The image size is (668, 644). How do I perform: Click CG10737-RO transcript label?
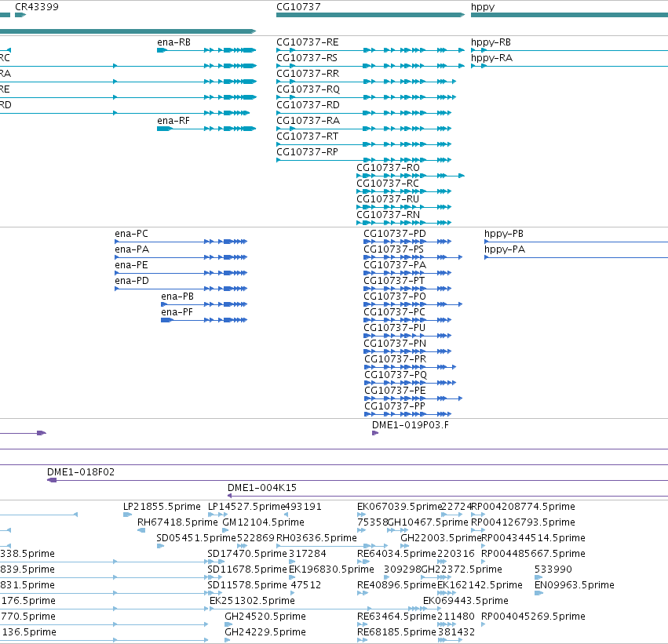[388, 168]
